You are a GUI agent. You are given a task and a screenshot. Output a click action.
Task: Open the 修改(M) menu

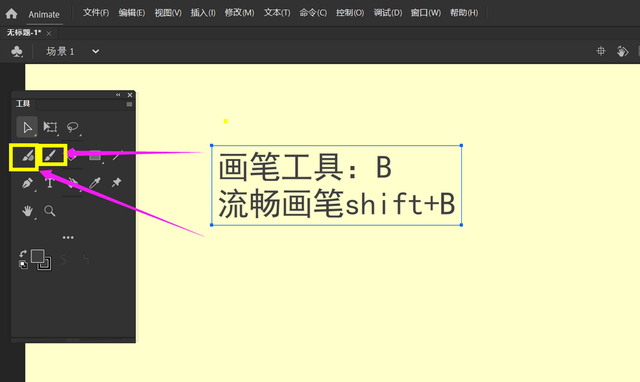[239, 13]
